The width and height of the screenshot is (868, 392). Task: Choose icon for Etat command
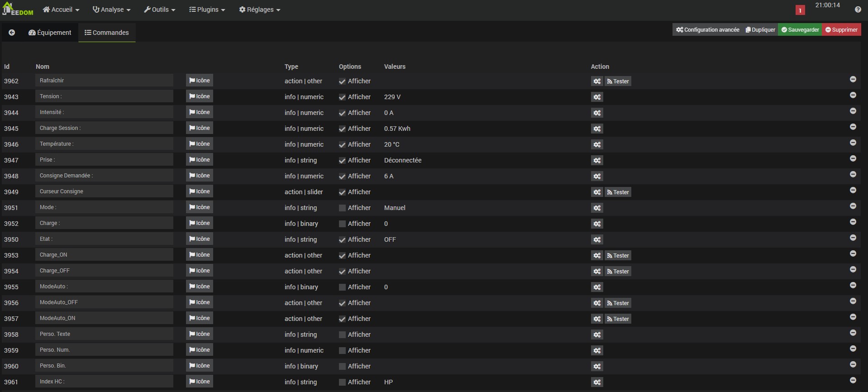(x=200, y=239)
